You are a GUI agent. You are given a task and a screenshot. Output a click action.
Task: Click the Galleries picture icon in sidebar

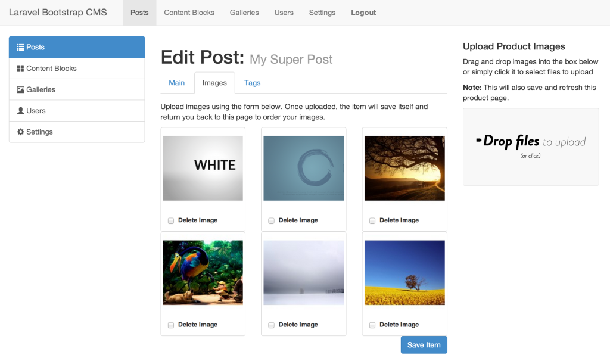tap(20, 90)
